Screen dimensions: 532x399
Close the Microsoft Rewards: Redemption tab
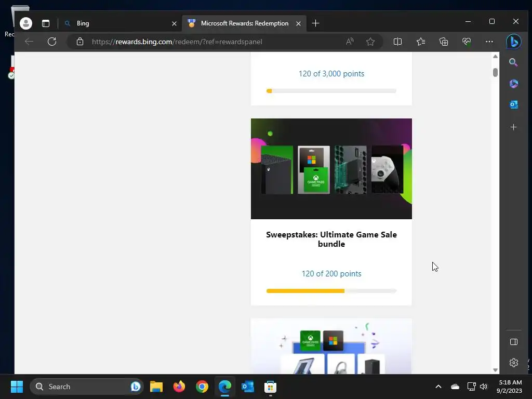pos(298,23)
